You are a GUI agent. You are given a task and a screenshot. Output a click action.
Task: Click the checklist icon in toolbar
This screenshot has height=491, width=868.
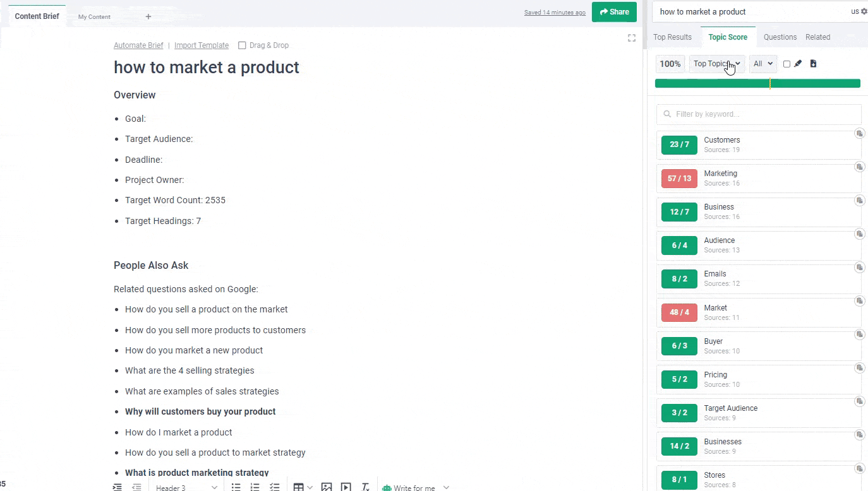275,487
